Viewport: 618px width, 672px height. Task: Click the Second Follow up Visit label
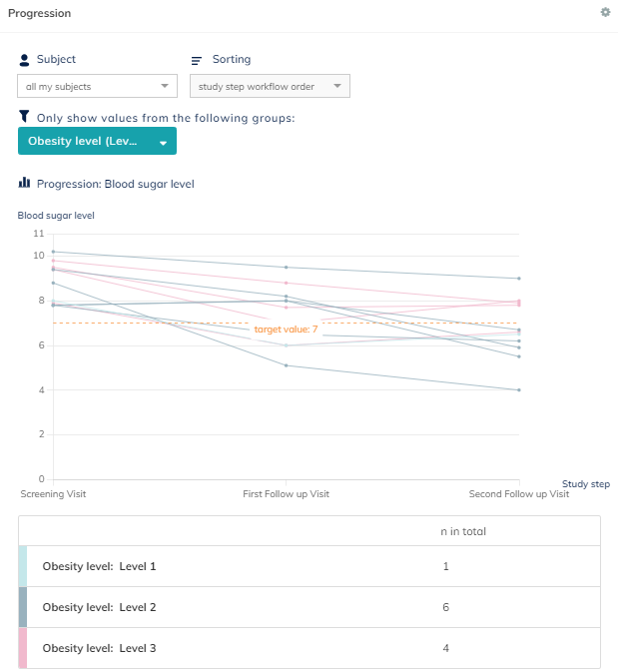(519, 494)
